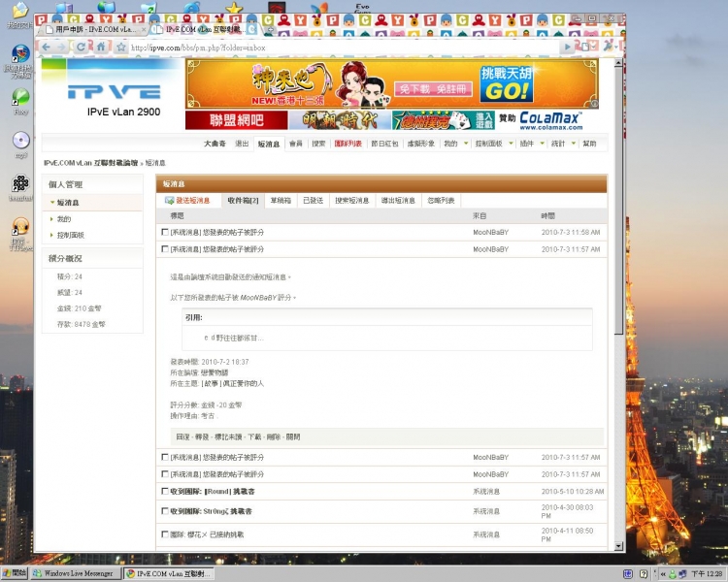Click the 退出 logout link in top navigation
The width and height of the screenshot is (728, 582).
pos(242,144)
